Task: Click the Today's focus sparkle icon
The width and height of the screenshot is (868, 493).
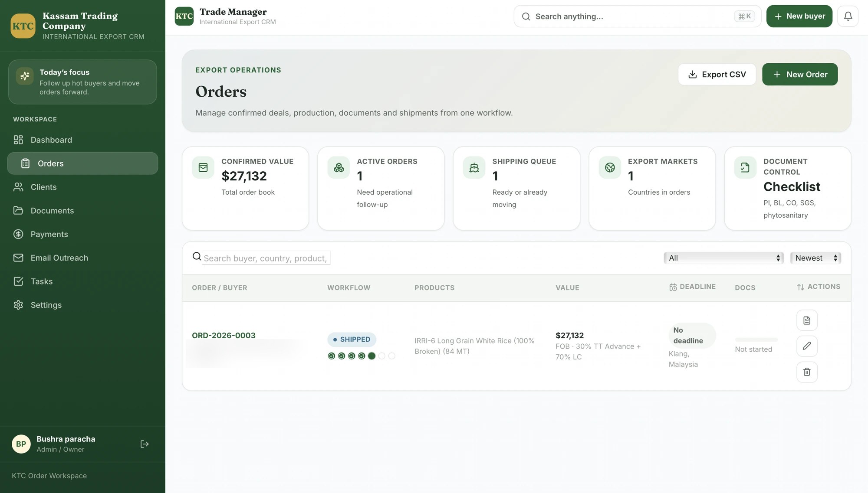Action: point(25,76)
